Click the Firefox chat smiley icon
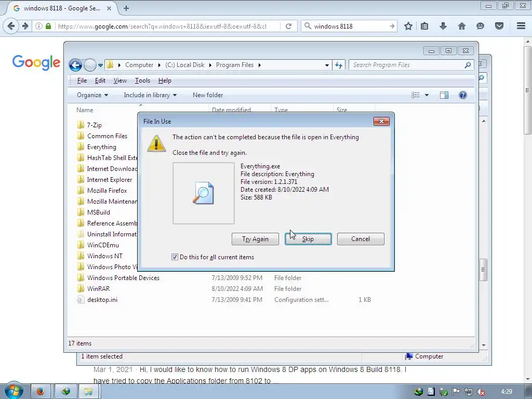 tap(480, 26)
